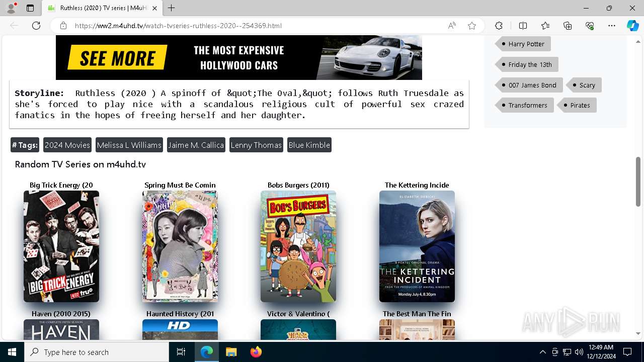Viewport: 644px width, 362px height.
Task: Open Task View on taskbar
Action: tap(181, 352)
